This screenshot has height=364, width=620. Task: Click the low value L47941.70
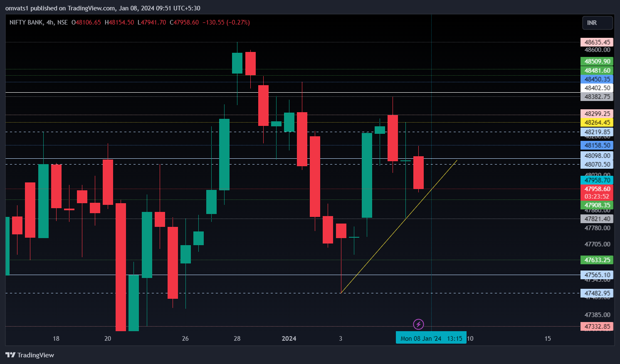(152, 22)
